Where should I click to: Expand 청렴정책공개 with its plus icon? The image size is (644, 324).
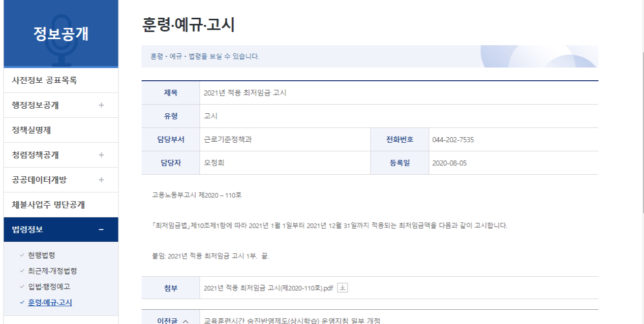101,155
